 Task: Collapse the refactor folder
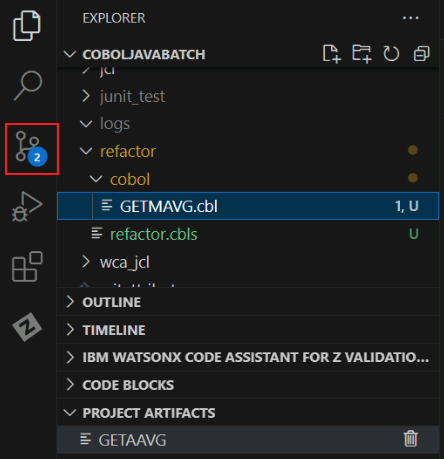[x=86, y=151]
